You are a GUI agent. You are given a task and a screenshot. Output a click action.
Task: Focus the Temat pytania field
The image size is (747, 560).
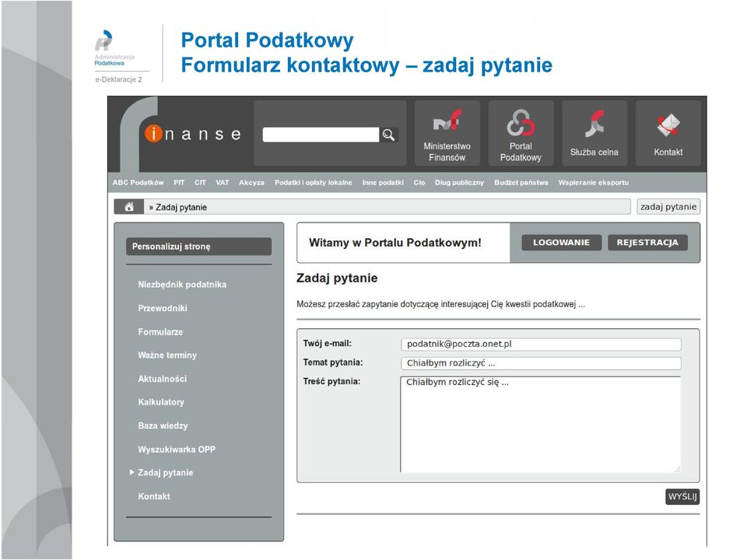542,363
